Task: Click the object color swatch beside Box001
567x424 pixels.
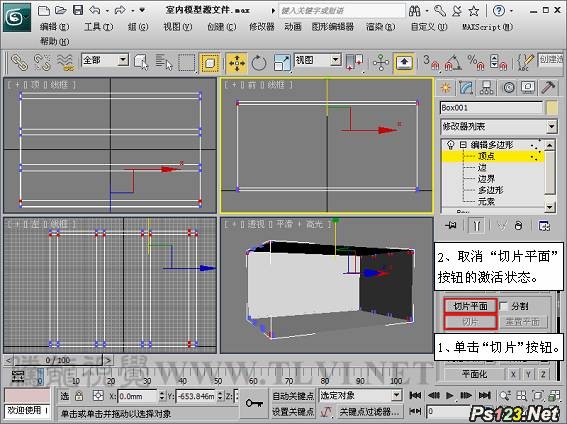Action: [552, 108]
